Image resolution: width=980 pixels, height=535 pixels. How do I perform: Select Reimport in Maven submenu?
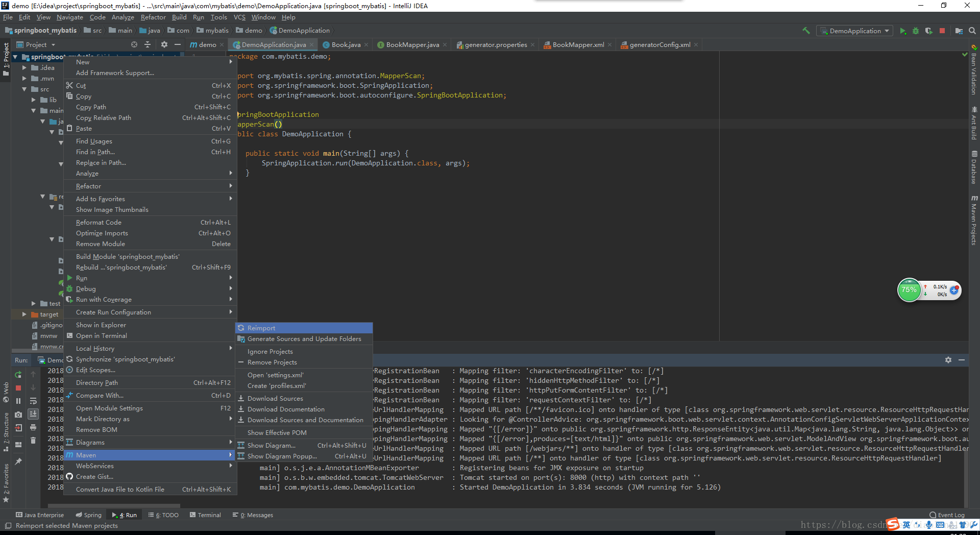tap(304, 328)
